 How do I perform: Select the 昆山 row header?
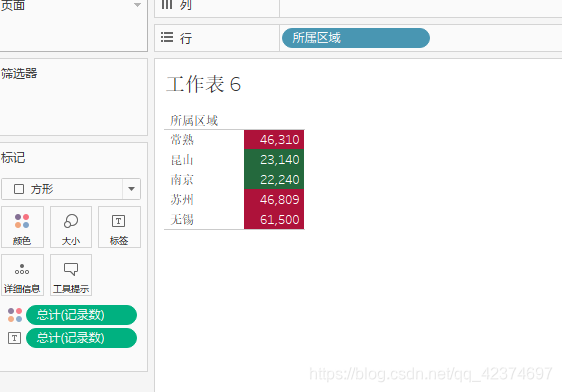[182, 159]
